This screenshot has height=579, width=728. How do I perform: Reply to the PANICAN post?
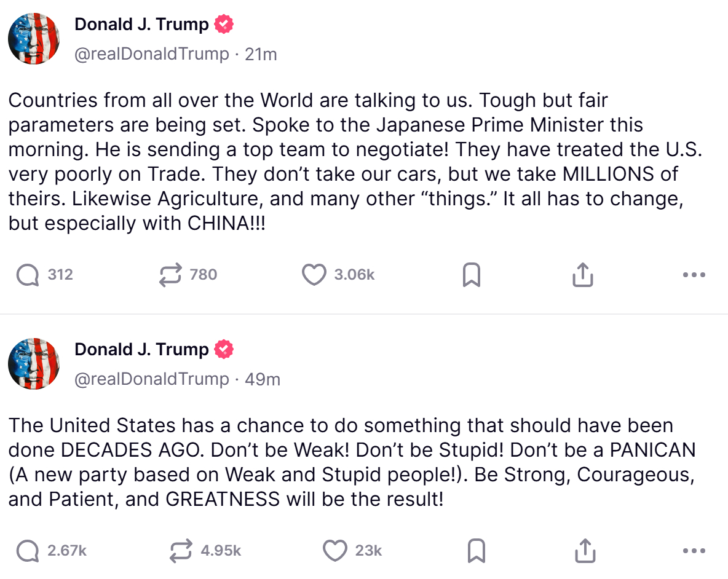tap(28, 551)
